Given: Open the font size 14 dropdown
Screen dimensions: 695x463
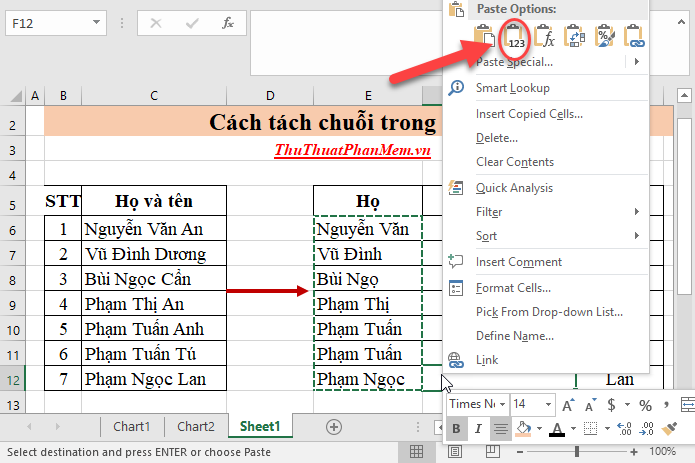Looking at the screenshot, I should (x=550, y=404).
